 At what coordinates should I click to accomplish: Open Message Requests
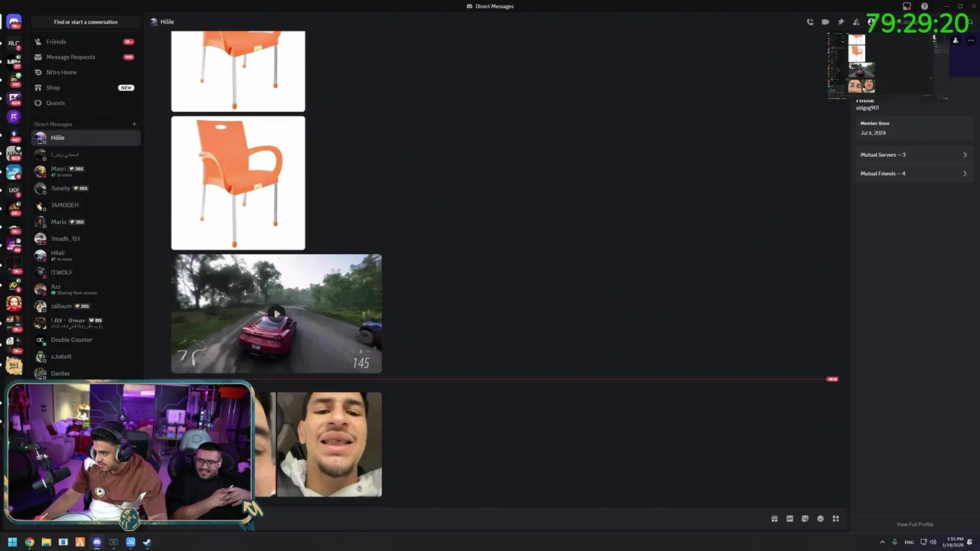click(86, 57)
